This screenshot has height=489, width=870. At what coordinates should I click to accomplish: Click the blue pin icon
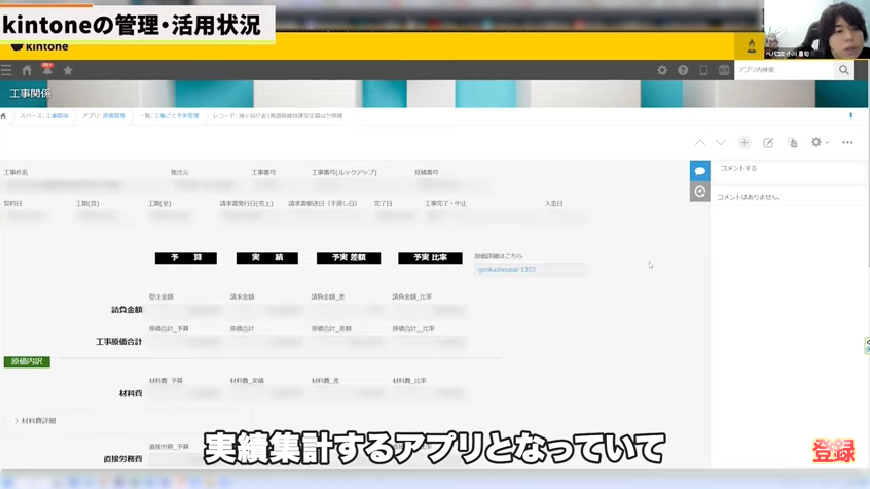[x=850, y=115]
